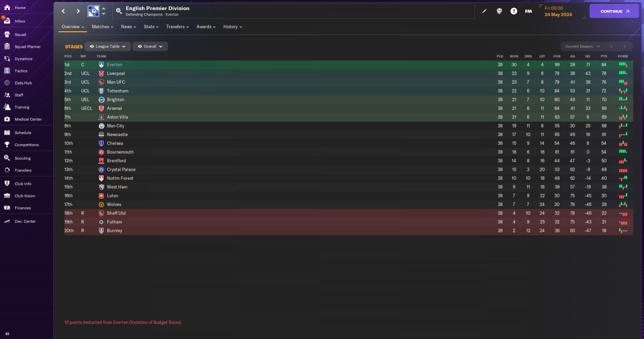Click the globe icon beside the pencil

(x=499, y=11)
